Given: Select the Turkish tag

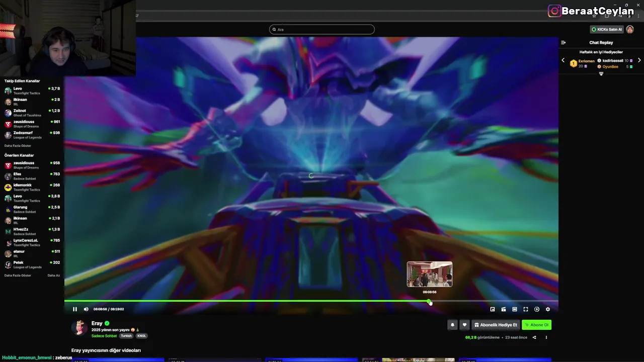Looking at the screenshot, I should click(x=126, y=336).
